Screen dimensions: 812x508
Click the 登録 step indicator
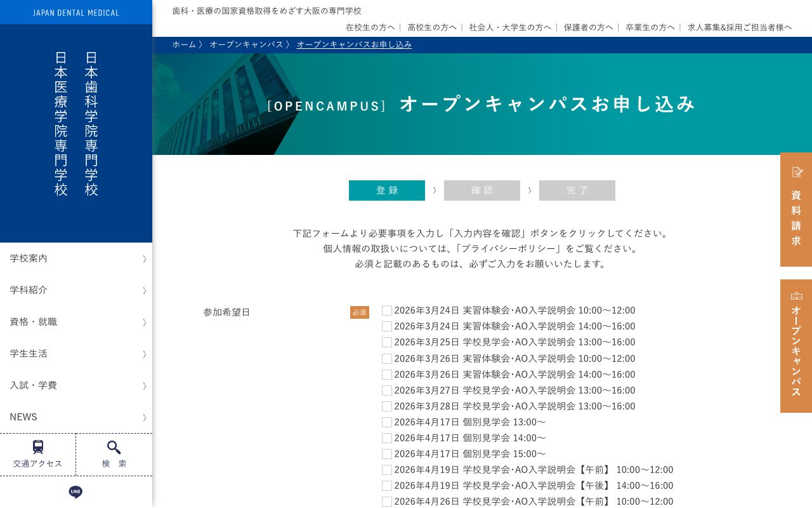[x=387, y=190]
